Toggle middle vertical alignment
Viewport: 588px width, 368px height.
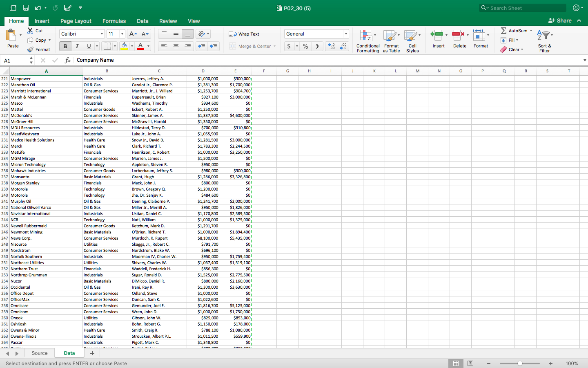tap(176, 34)
